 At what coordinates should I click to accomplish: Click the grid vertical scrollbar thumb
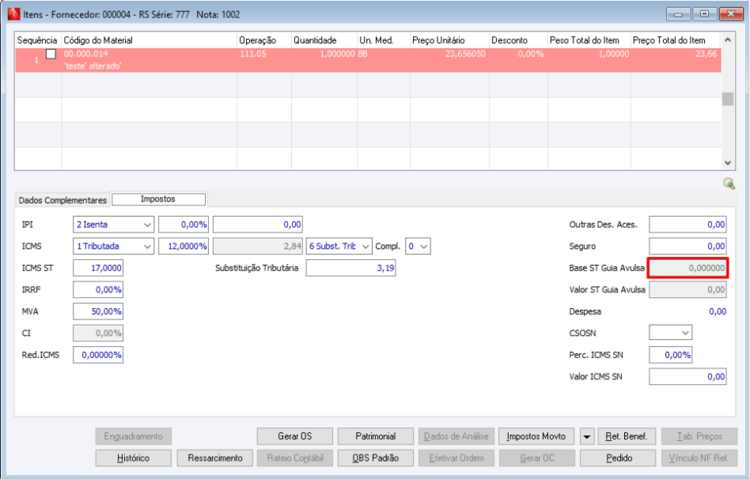728,99
